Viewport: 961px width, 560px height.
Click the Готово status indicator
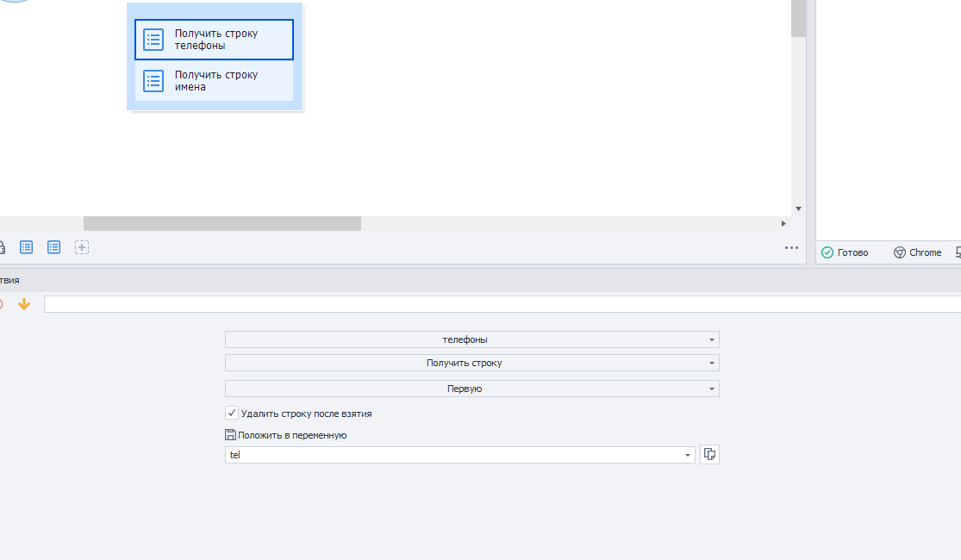click(845, 252)
